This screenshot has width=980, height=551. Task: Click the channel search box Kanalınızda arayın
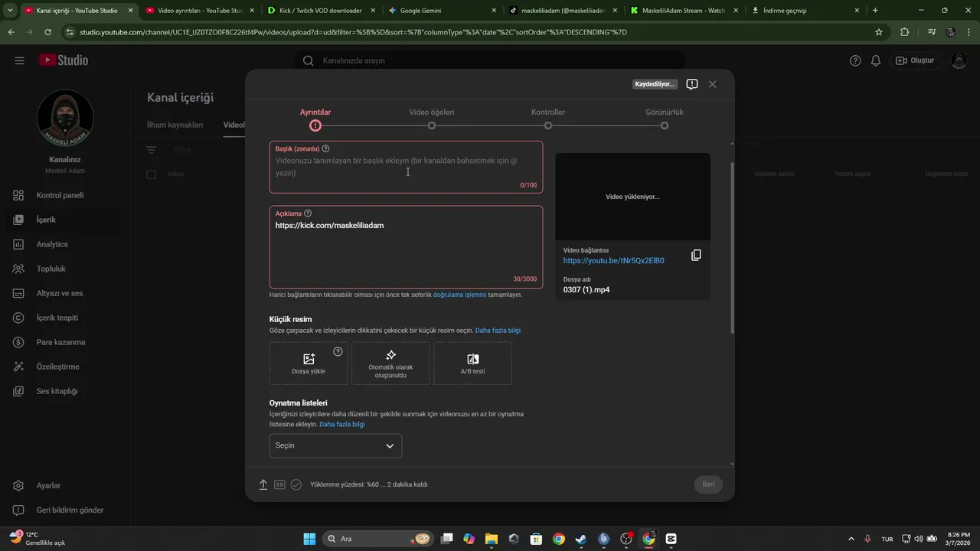490,60
